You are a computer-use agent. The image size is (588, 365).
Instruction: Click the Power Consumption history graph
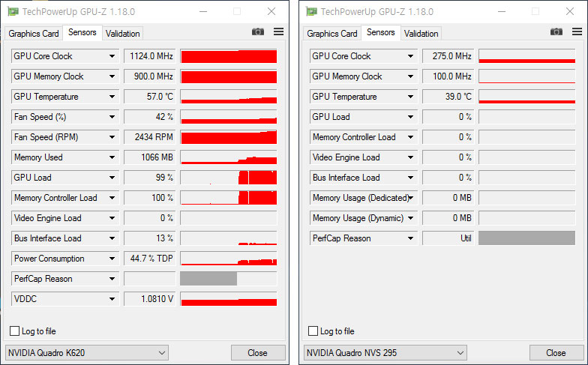point(229,259)
